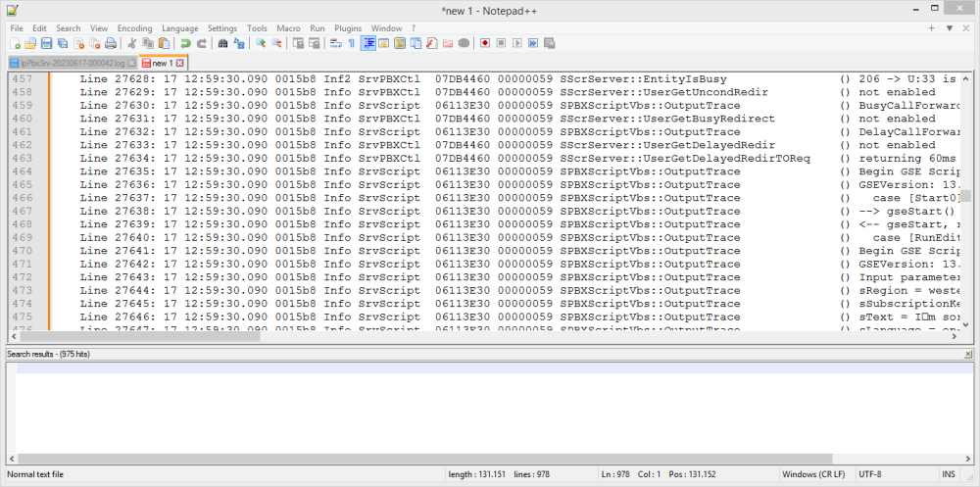Click the editor's scroll right arrow
The image size is (980, 487).
pyautogui.click(x=955, y=336)
